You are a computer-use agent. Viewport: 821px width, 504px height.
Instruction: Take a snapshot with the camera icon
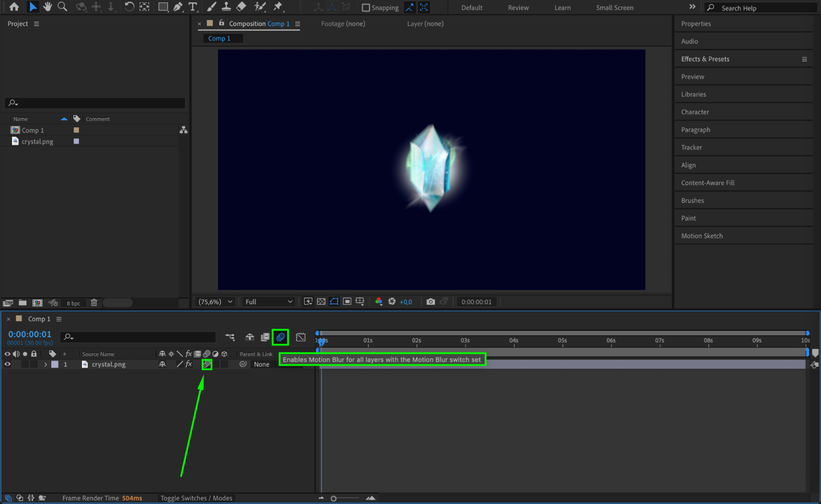[x=430, y=302]
